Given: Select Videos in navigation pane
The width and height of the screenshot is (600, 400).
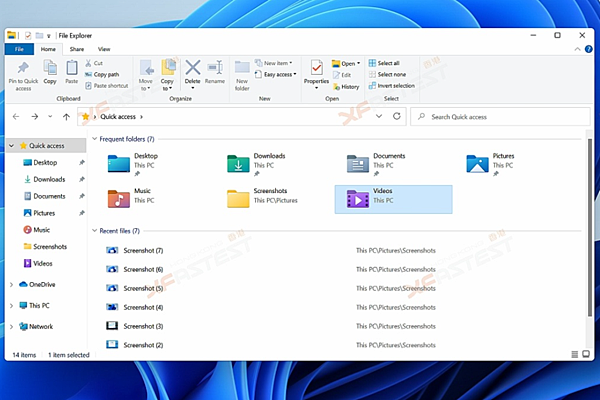Looking at the screenshot, I should [42, 264].
